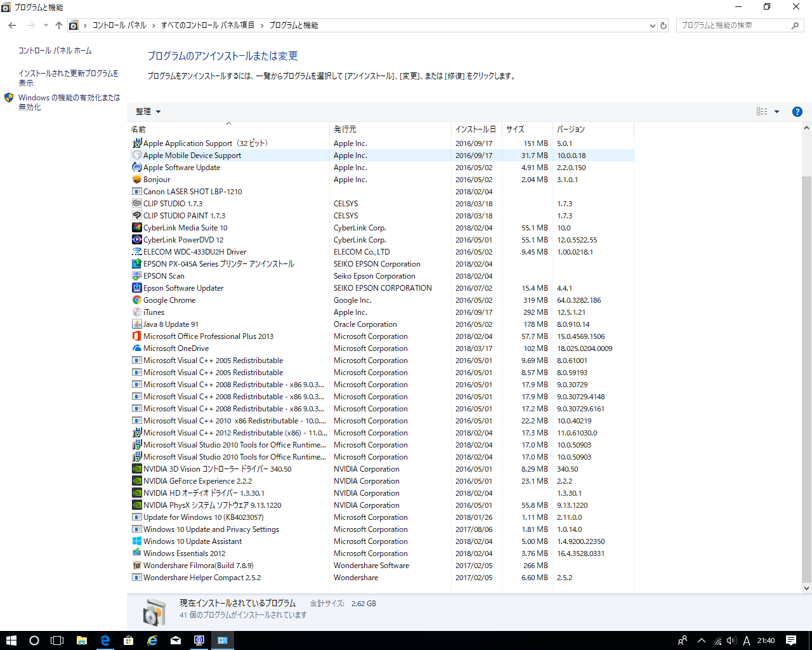The image size is (812, 650).
Task: Open Internet Explorer from the taskbar
Action: (152, 640)
